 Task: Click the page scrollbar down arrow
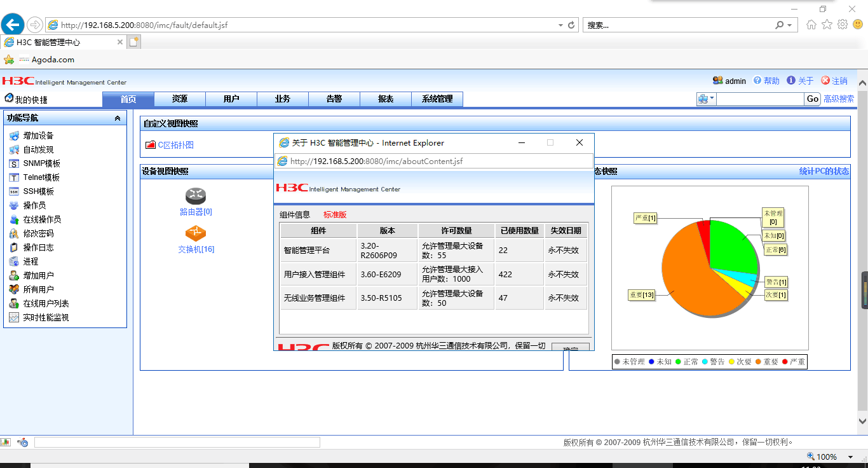[x=862, y=421]
